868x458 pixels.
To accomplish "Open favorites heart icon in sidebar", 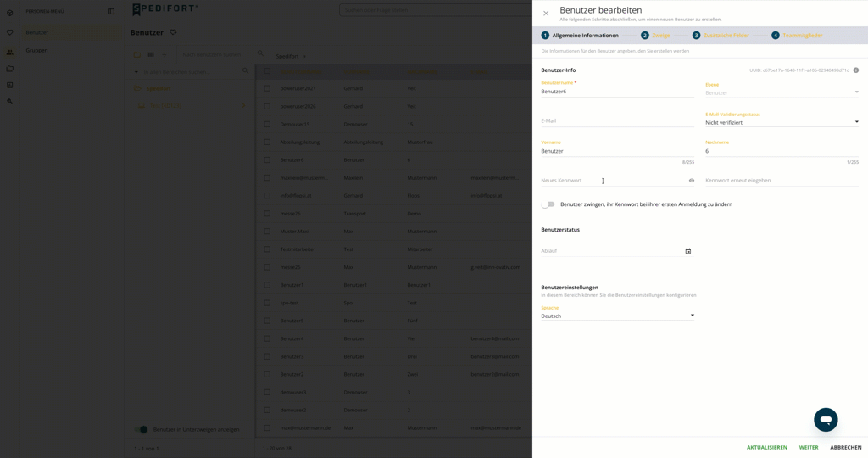I will coord(9,33).
